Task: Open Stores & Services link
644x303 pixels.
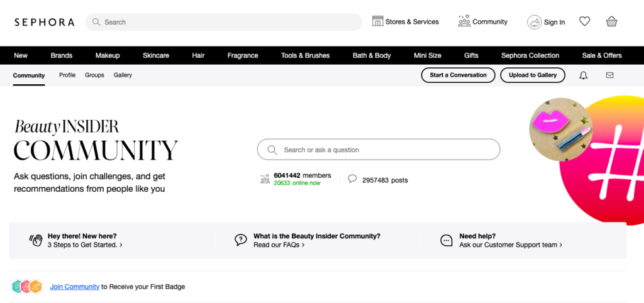Action: pyautogui.click(x=412, y=22)
